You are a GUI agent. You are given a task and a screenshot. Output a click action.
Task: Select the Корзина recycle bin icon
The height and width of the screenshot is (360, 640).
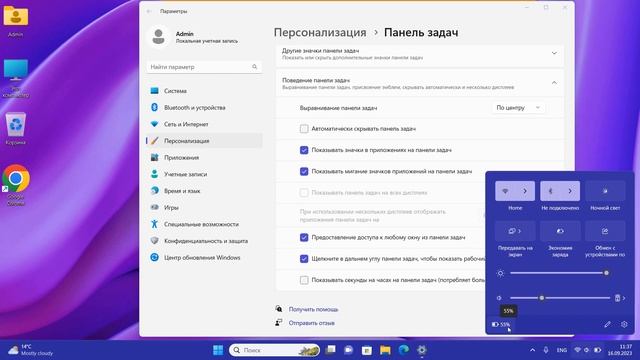(x=16, y=129)
